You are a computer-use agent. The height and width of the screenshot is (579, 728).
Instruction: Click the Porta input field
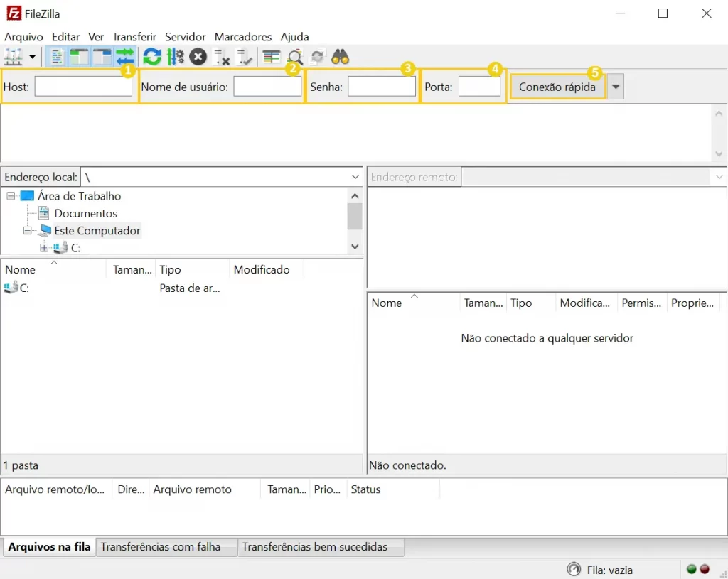[480, 87]
